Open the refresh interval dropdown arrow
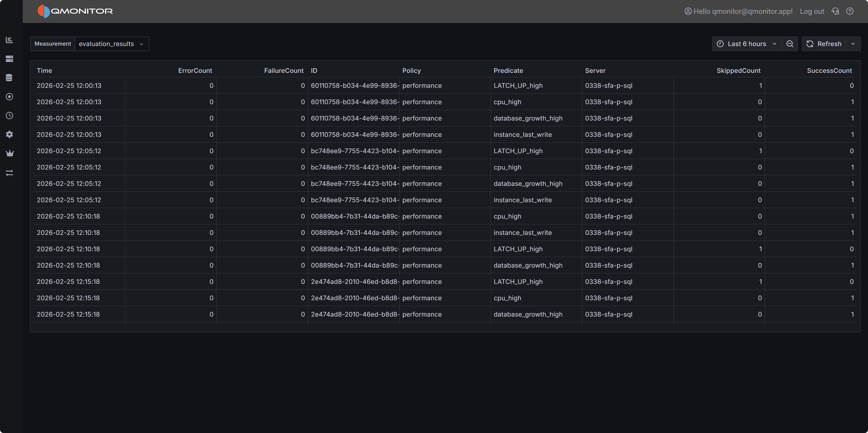This screenshot has width=868, height=433. pyautogui.click(x=853, y=44)
